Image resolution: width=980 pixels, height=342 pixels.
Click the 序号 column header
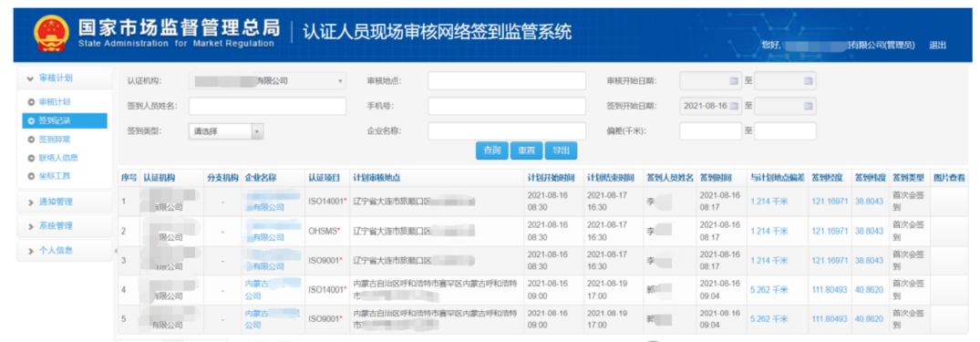tap(129, 178)
